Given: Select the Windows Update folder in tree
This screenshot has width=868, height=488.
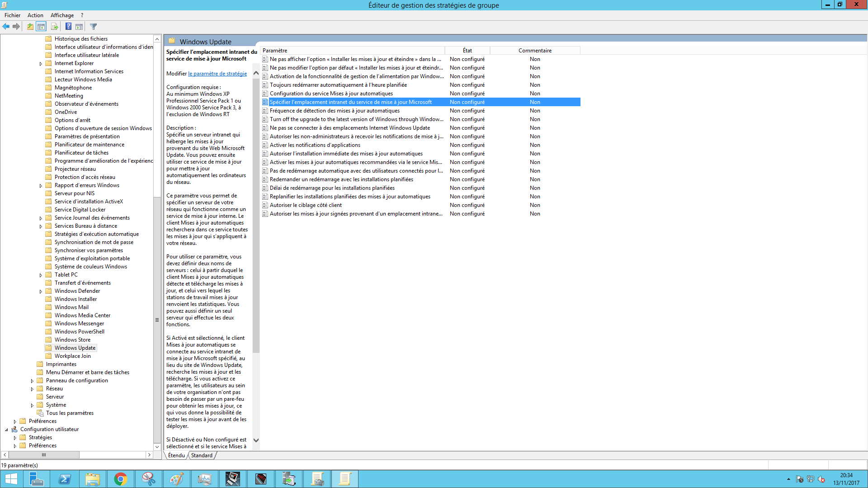Looking at the screenshot, I should click(x=75, y=348).
